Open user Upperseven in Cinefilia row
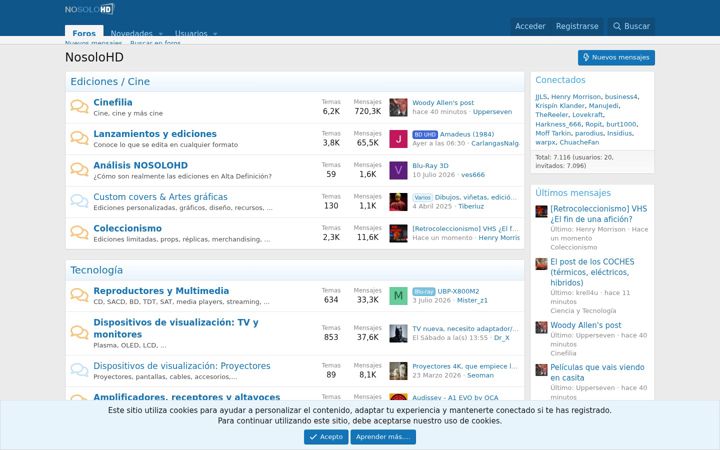Image resolution: width=720 pixels, height=450 pixels. click(492, 112)
